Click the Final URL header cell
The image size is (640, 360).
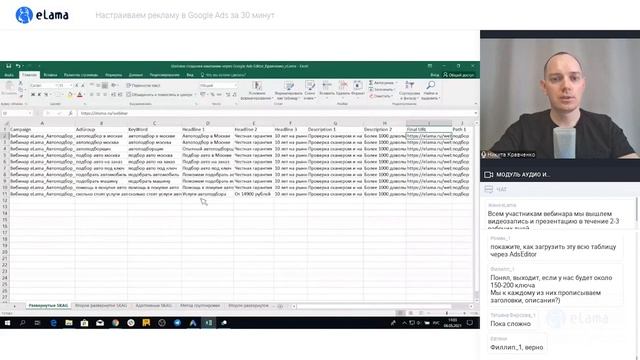pos(429,129)
